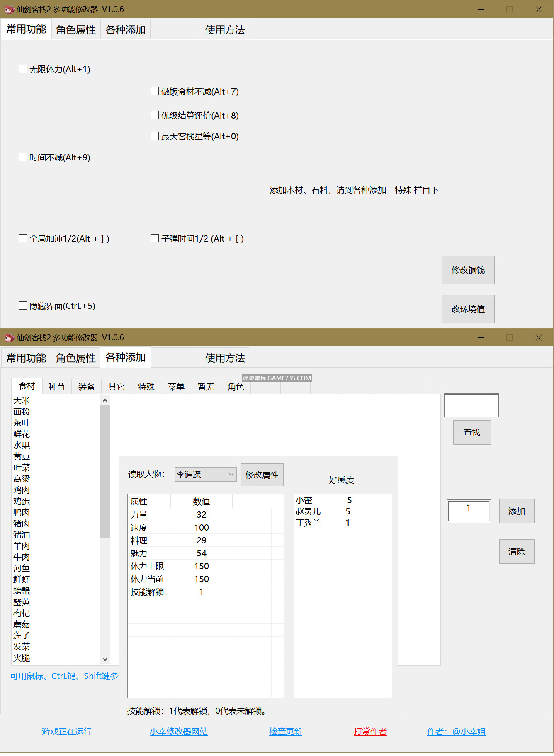Select 螃蟹 in the ingredient list
The image size is (554, 756).
point(22,591)
